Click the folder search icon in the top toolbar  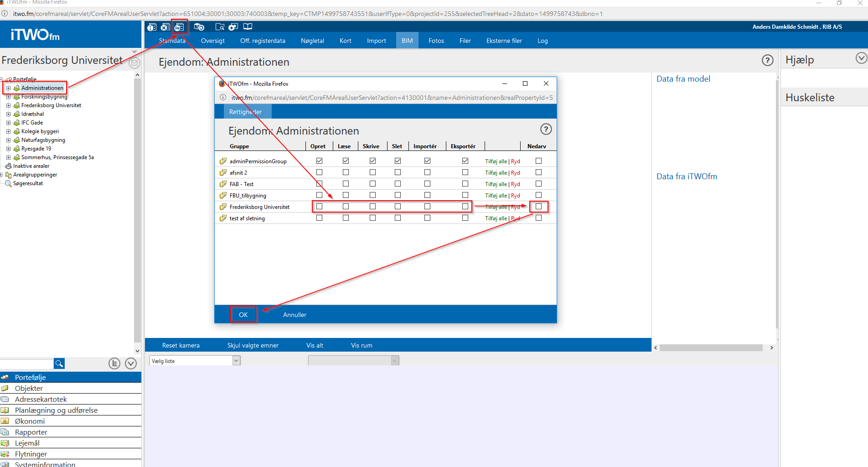[x=220, y=27]
